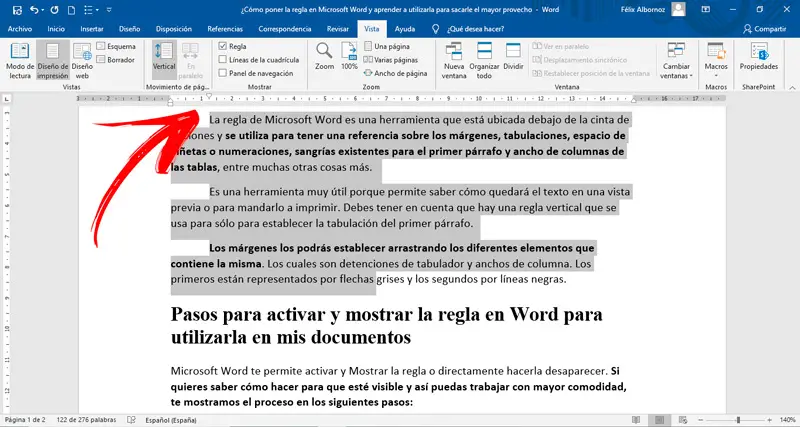Click ¿Qué desea hacer? search field
The height and width of the screenshot is (427, 800).
tap(475, 29)
